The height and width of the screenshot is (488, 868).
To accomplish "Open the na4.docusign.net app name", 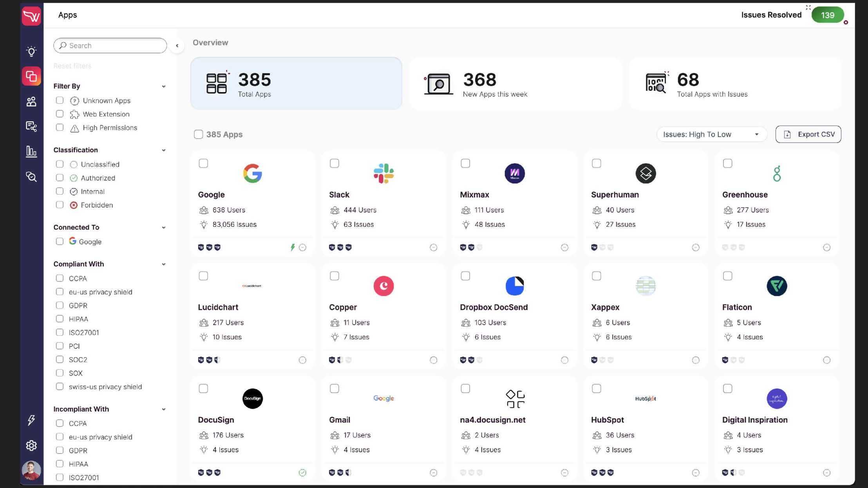I will [x=493, y=420].
